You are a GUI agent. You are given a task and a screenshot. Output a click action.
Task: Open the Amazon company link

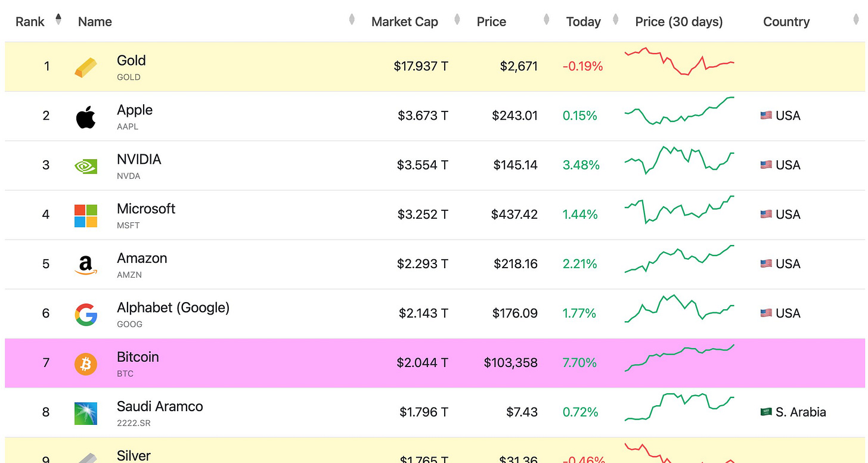(x=142, y=258)
